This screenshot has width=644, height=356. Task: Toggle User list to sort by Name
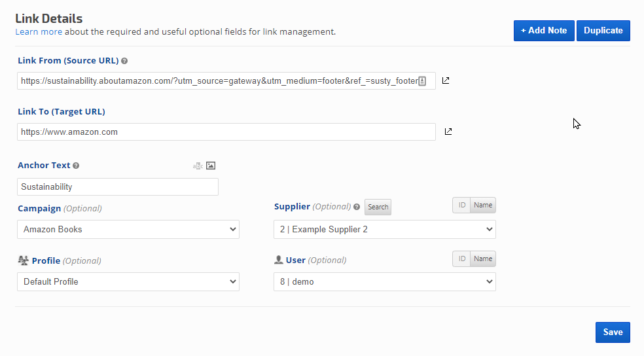pos(483,259)
